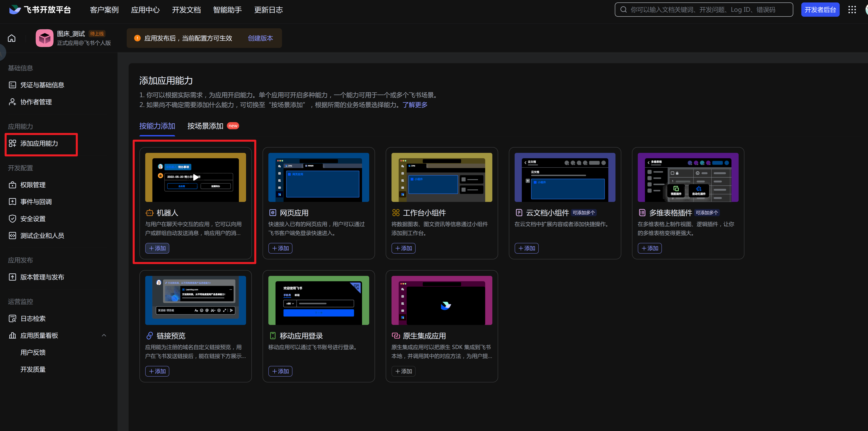
Task: Click the doc icon beside 云文档小组件
Action: [x=519, y=212]
